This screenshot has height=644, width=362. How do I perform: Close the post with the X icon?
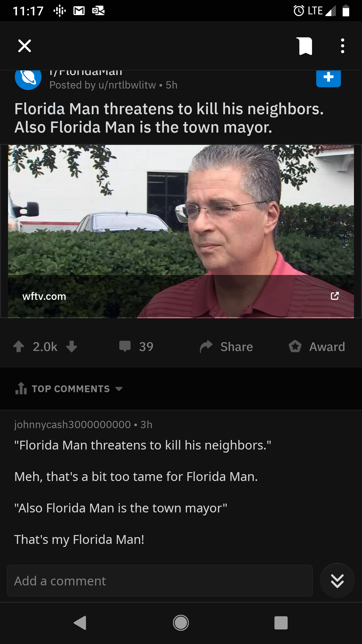(25, 46)
